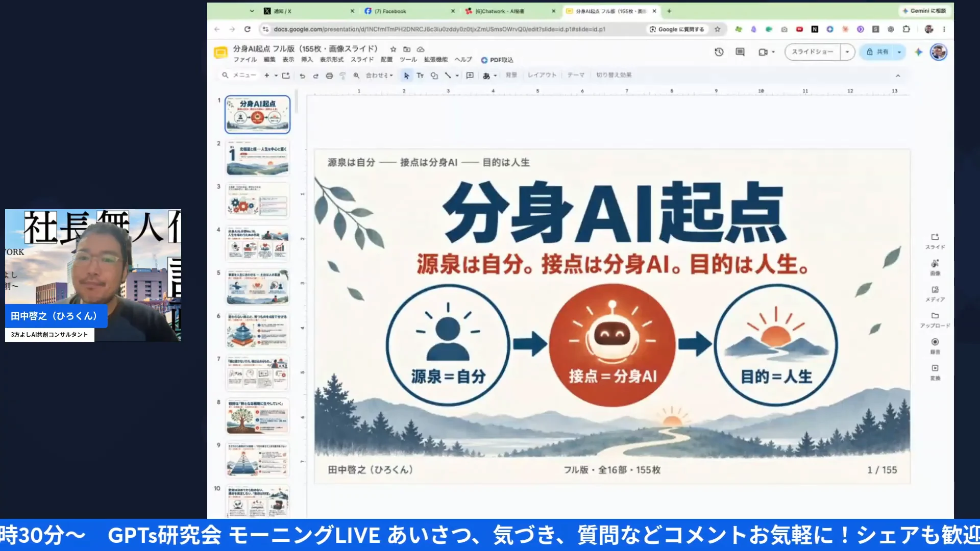The width and height of the screenshot is (980, 551).
Task: Star the presentation title
Action: pyautogui.click(x=393, y=49)
